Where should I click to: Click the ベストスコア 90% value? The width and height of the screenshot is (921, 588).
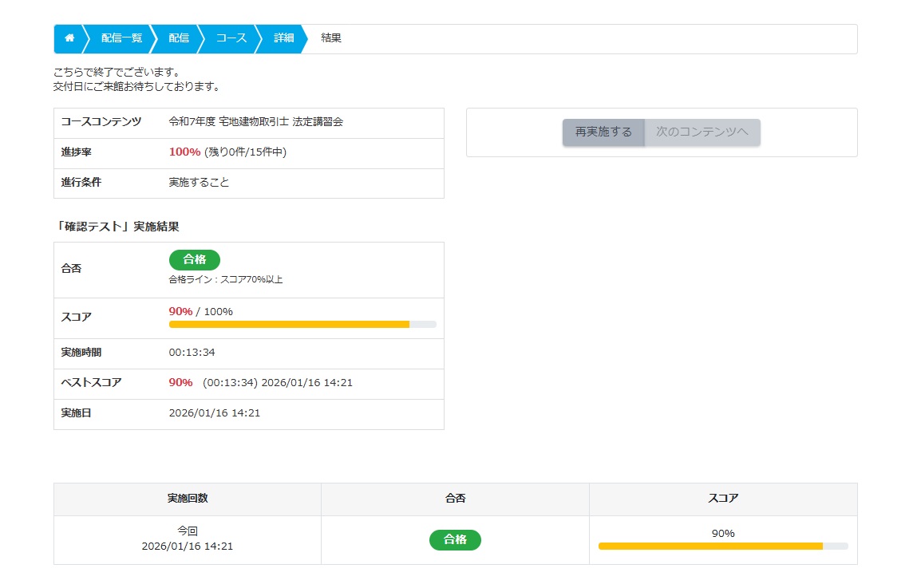coord(180,383)
